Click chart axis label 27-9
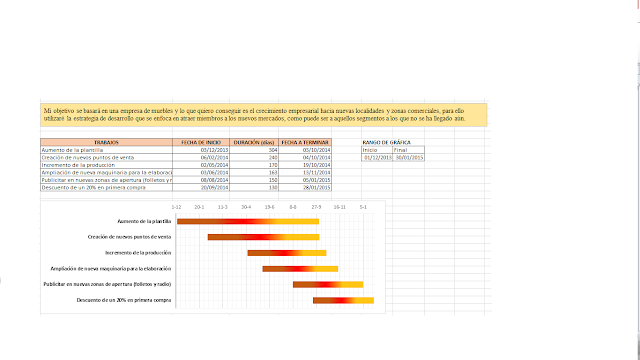 coord(316,207)
